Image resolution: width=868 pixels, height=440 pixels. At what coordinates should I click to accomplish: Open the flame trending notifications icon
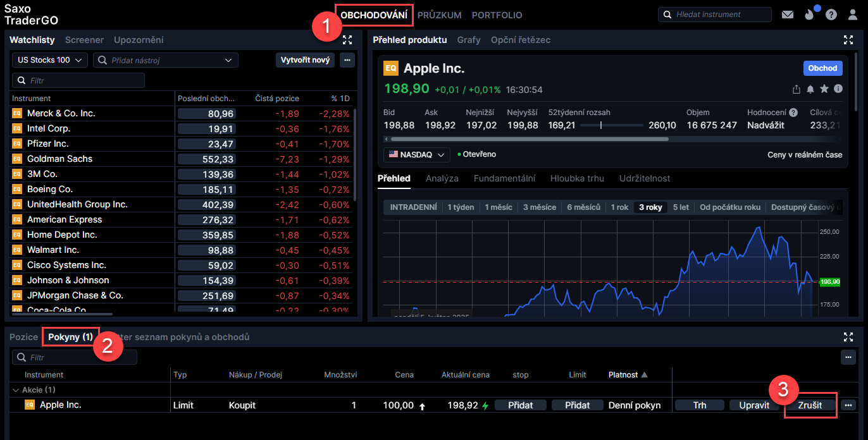point(810,15)
